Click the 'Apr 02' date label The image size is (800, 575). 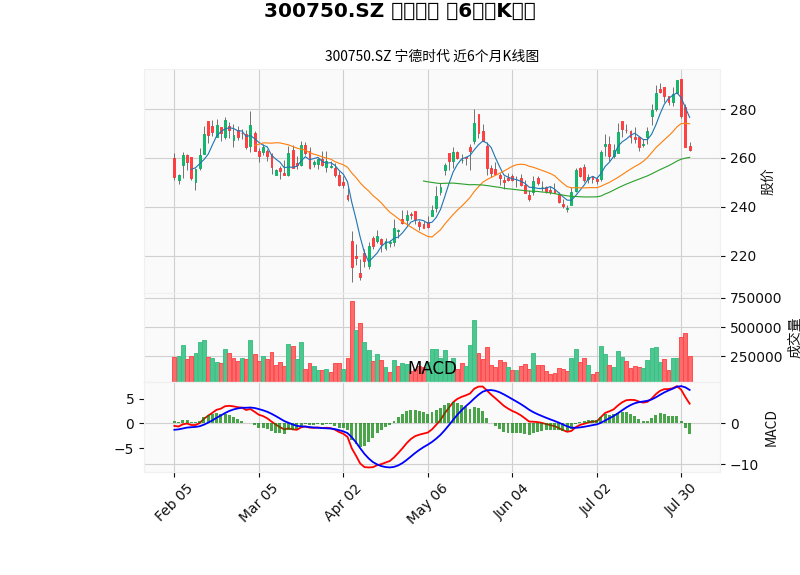tap(342, 502)
